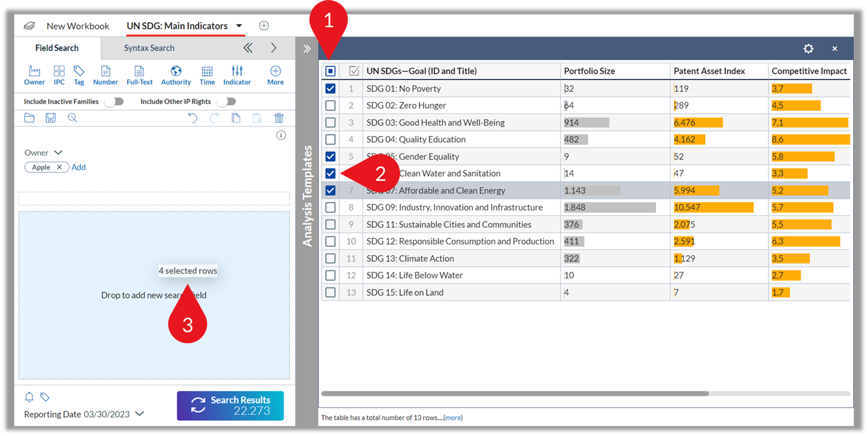Check SDG 02: Zero Hunger row
This screenshot has height=436, width=868.
330,105
